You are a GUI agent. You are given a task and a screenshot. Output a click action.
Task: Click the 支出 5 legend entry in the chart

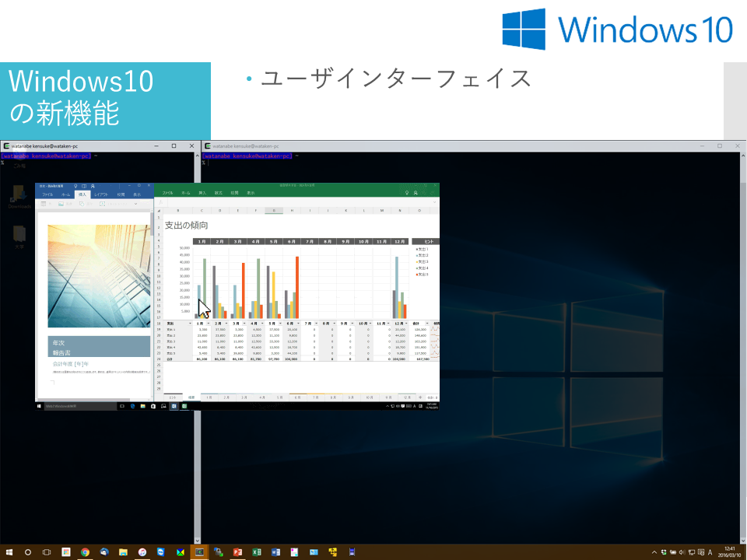coord(422,275)
